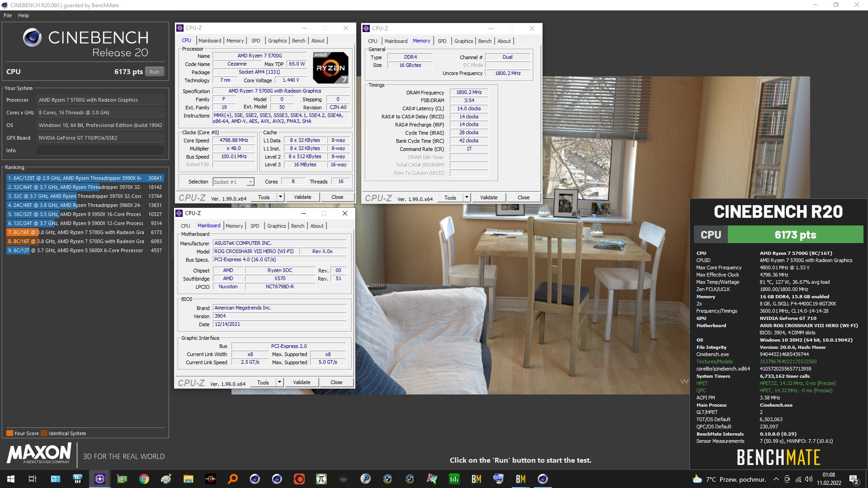
Task: Click the Processor field in Your System
Action: tap(100, 100)
